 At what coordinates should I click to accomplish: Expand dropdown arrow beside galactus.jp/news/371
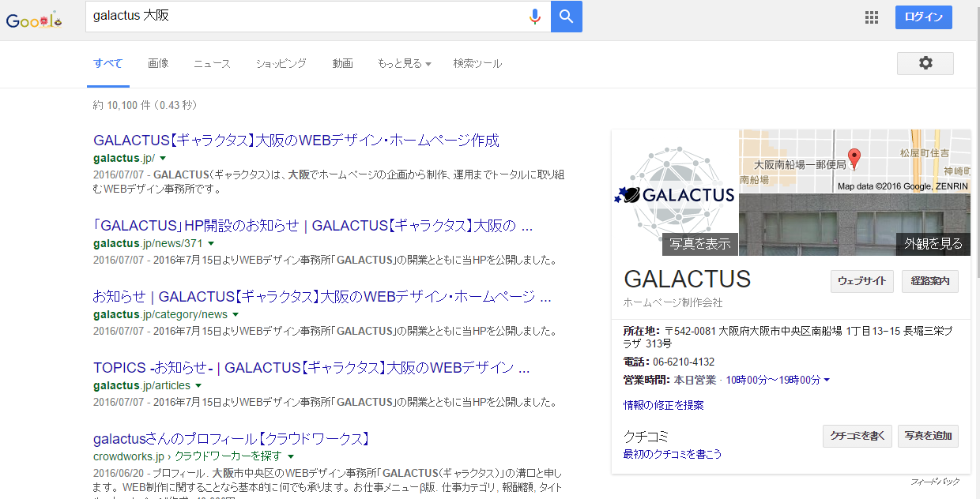(211, 244)
